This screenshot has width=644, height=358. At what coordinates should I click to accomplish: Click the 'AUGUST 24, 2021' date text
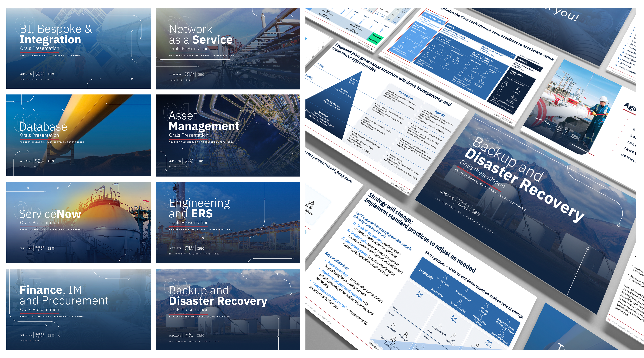click(30, 341)
